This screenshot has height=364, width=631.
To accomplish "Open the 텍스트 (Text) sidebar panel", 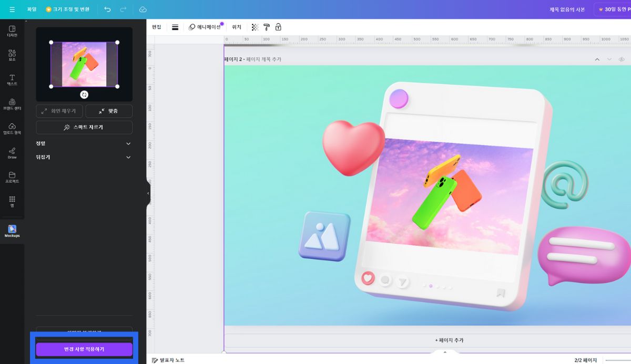I will [x=12, y=80].
